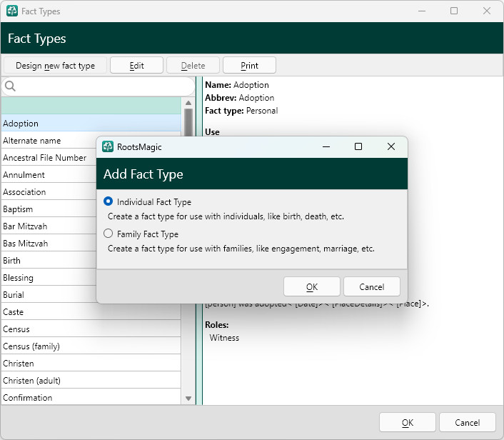Select the Individual Fact Type radio button
The width and height of the screenshot is (504, 440).
tap(109, 201)
